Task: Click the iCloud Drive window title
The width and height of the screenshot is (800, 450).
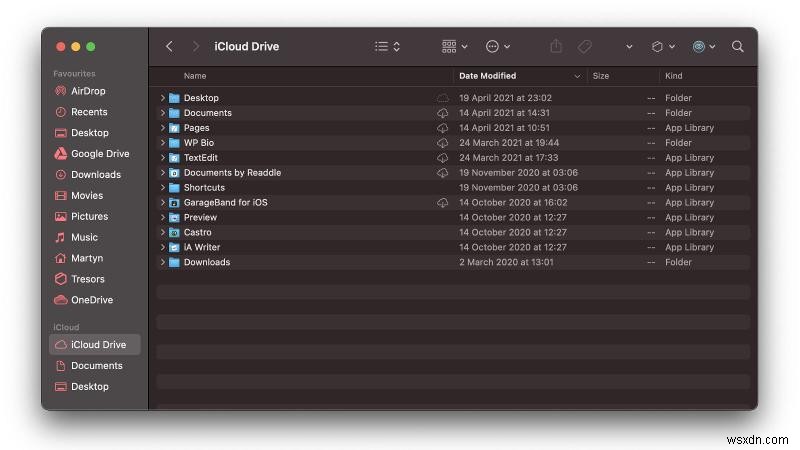Action: coord(246,46)
